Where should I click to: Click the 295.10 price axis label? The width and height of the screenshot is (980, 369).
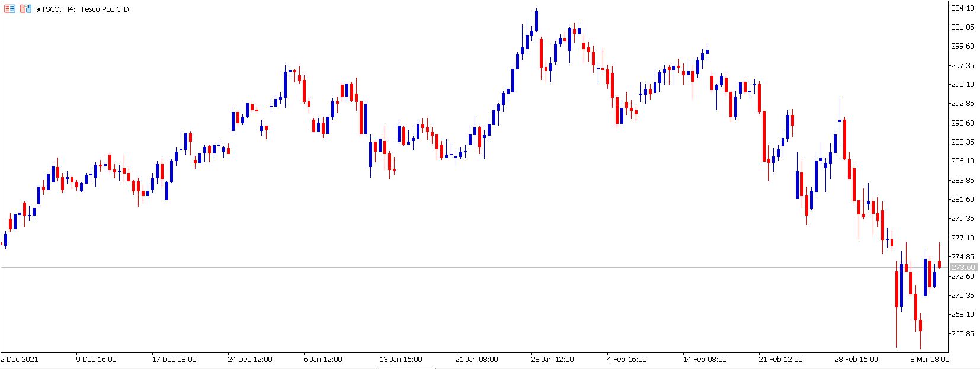point(963,85)
